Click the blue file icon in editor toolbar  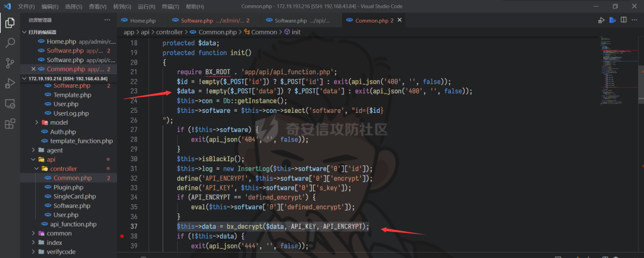(x=612, y=20)
